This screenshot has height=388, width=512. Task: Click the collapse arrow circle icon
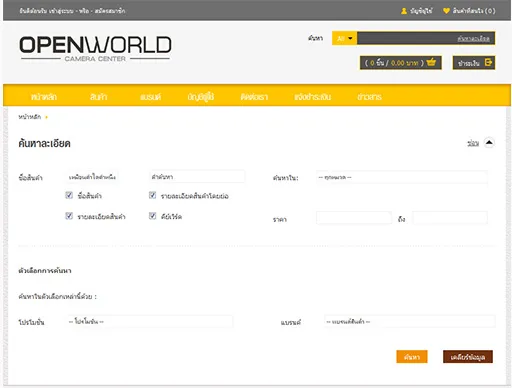(489, 143)
